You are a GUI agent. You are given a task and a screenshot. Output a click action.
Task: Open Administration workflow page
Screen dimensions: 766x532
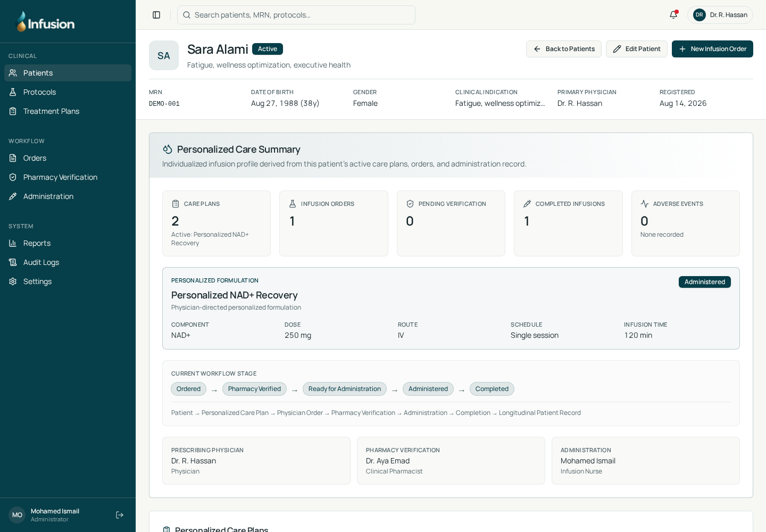pyautogui.click(x=68, y=196)
